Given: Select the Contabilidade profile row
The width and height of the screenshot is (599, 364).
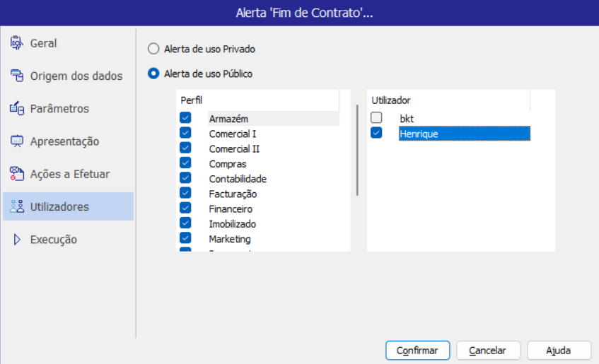Looking at the screenshot, I should click(238, 179).
